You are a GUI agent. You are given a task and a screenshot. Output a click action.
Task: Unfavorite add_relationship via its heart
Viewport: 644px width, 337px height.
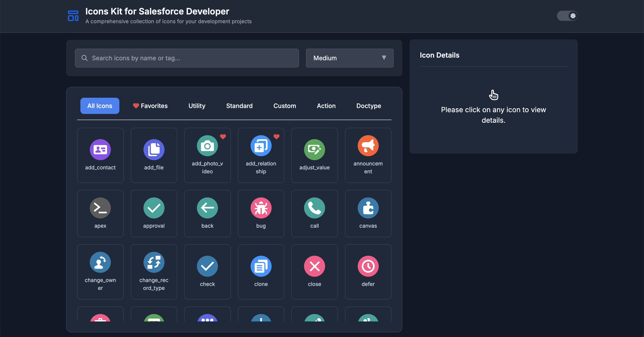[x=276, y=137]
